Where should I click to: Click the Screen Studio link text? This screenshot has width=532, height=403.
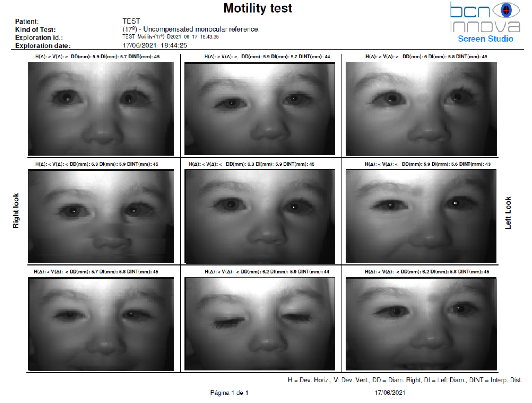485,39
